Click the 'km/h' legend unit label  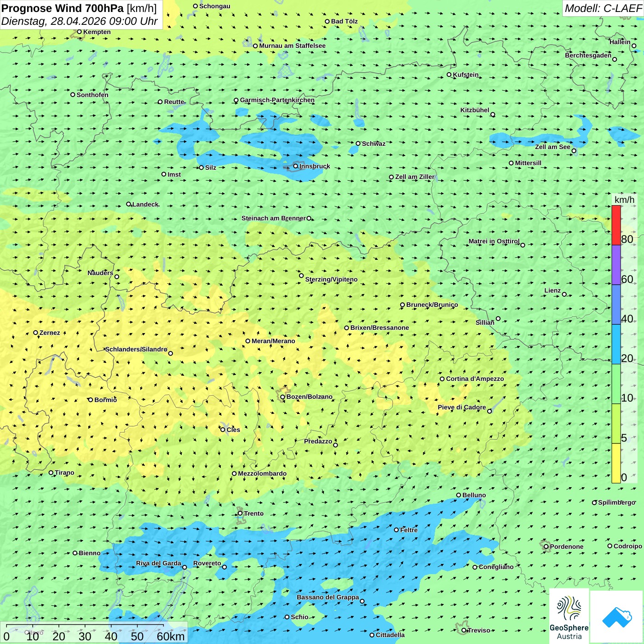624,200
